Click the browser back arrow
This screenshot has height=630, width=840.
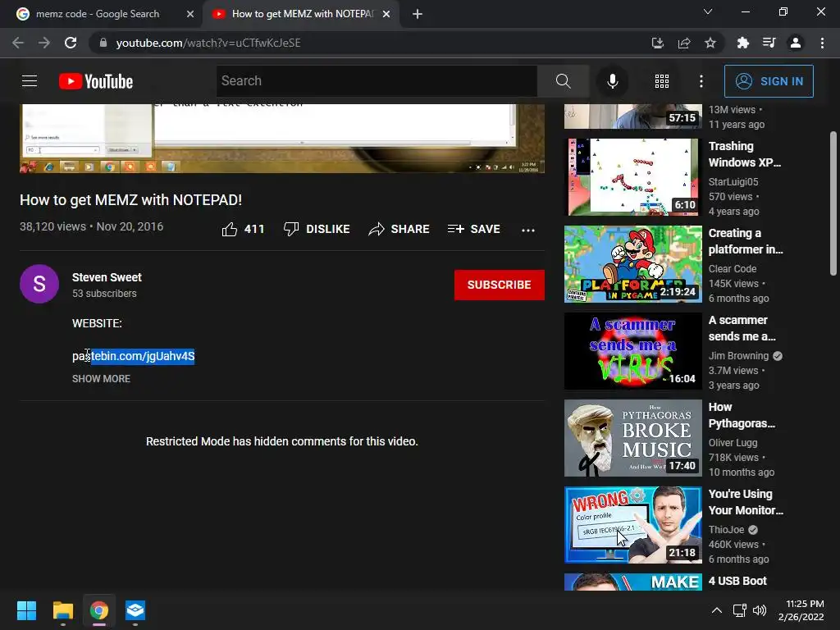[18, 43]
